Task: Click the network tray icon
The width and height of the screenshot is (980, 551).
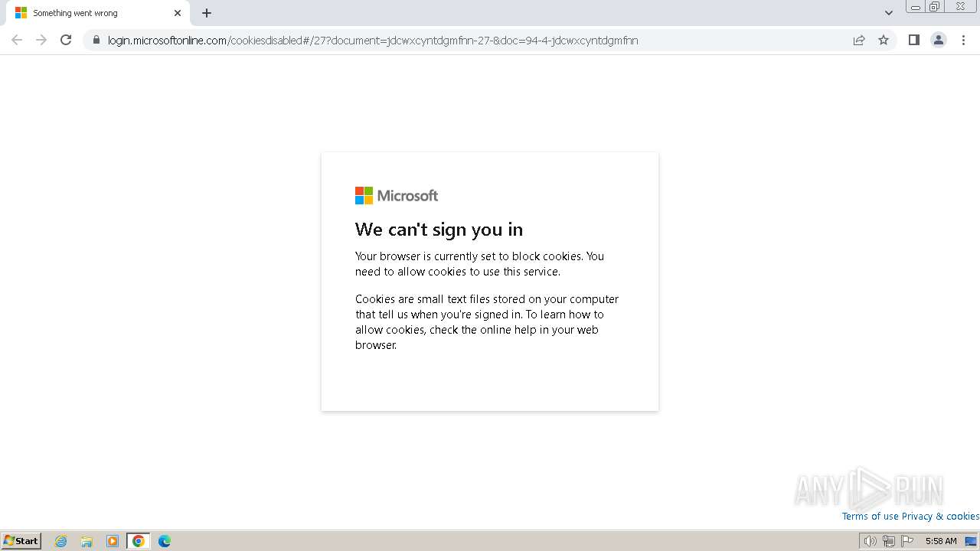Action: point(888,541)
